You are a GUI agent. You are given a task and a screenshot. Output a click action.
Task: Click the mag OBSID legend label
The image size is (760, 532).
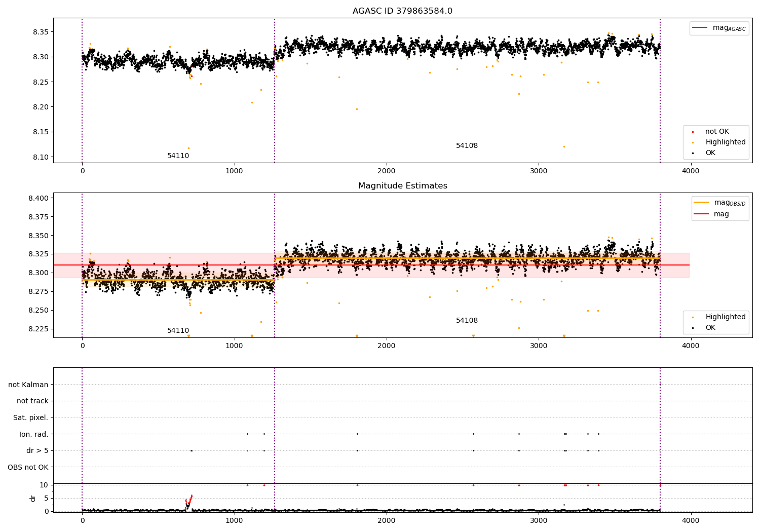pyautogui.click(x=730, y=203)
